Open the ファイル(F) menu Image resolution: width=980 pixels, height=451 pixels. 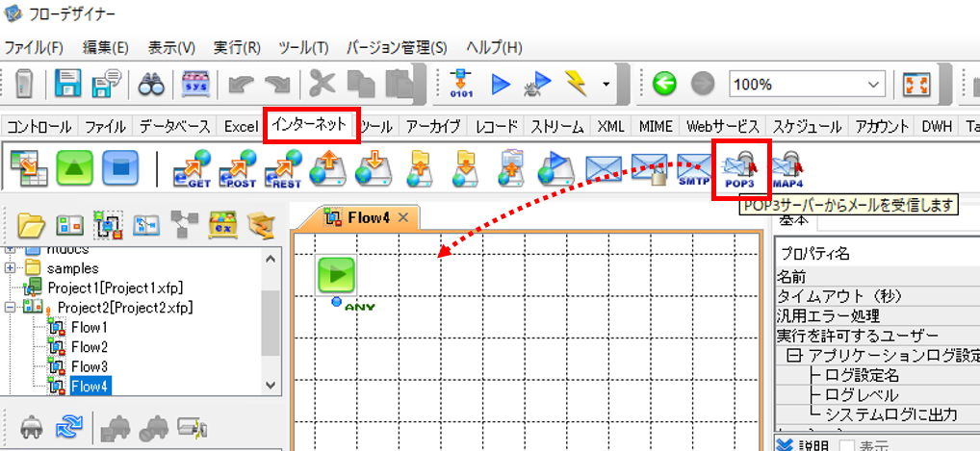tap(35, 47)
